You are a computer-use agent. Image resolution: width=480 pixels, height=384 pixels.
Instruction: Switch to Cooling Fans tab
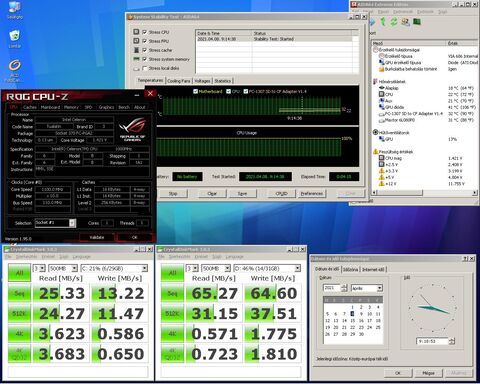[179, 81]
